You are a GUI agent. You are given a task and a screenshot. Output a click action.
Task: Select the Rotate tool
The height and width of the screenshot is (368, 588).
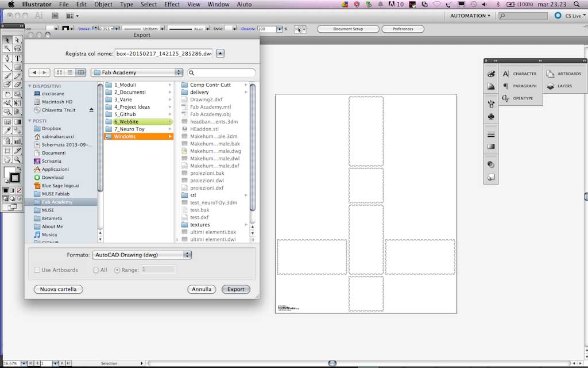coord(7,94)
